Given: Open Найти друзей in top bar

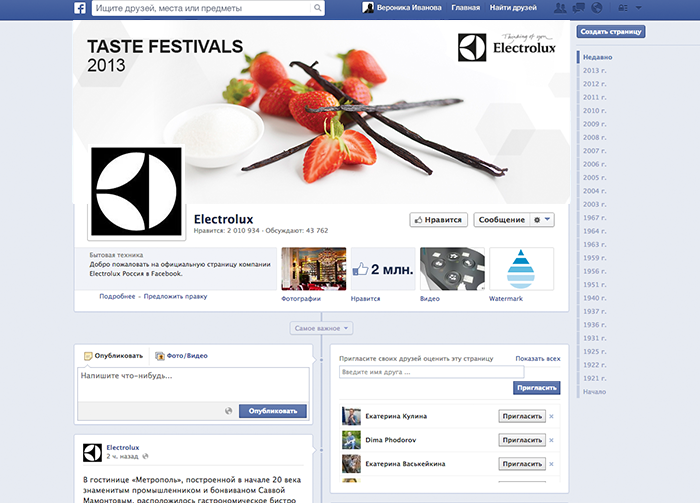Looking at the screenshot, I should click(x=513, y=8).
